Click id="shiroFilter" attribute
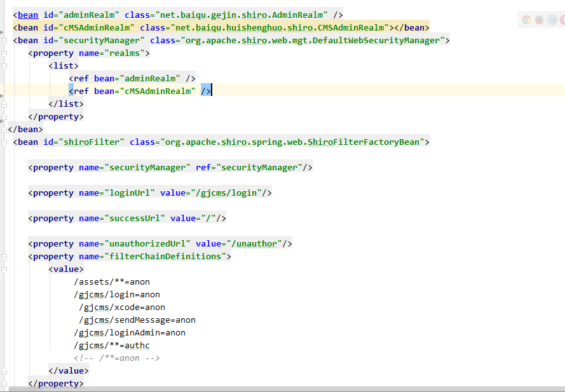 (x=84, y=142)
